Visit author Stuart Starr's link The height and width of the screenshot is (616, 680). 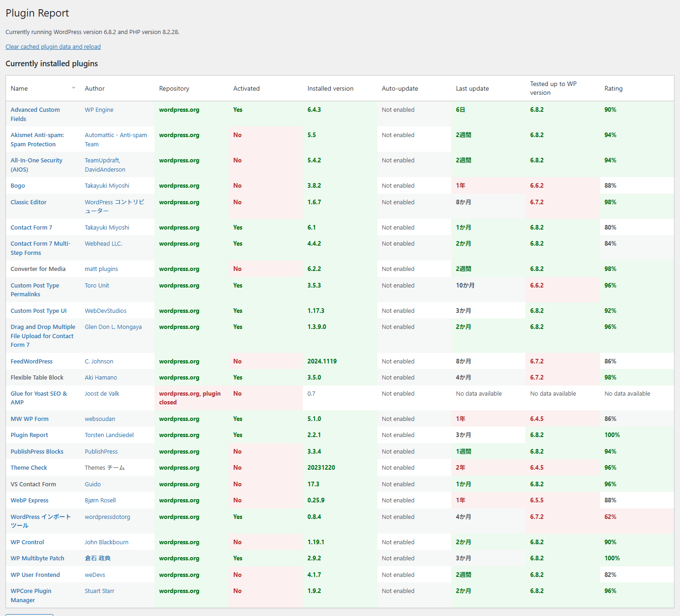99,591
